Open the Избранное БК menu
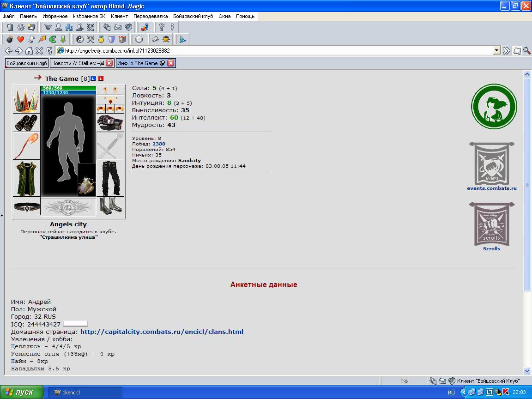Screen dimensions: 532x399 (89, 16)
